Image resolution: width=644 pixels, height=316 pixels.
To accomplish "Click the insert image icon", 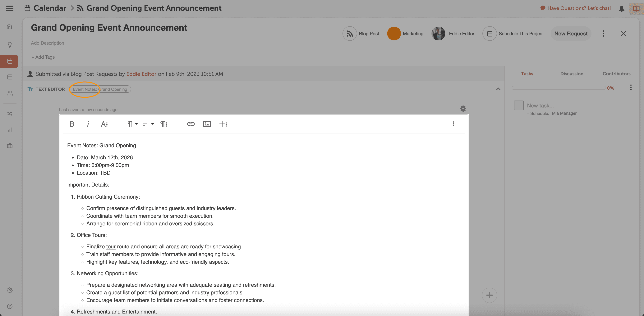I will pos(207,124).
